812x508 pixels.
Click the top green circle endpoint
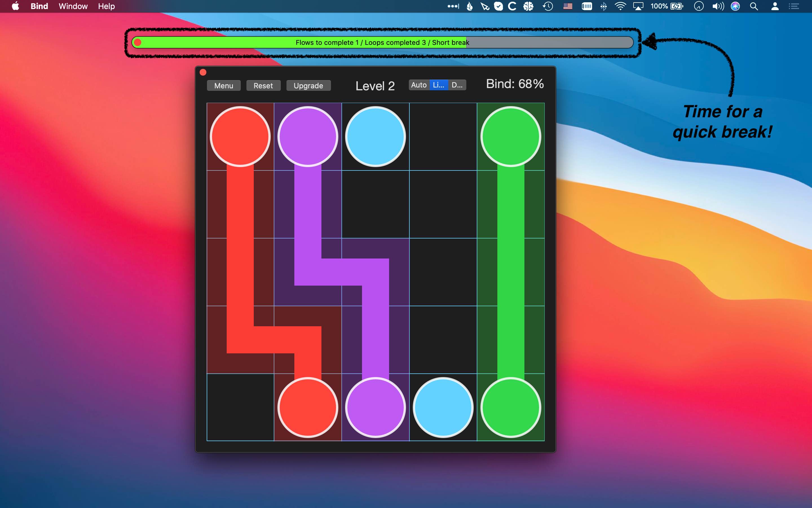[511, 136]
